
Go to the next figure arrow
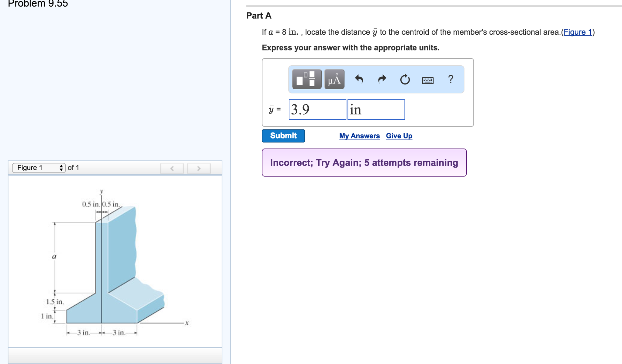tap(198, 168)
